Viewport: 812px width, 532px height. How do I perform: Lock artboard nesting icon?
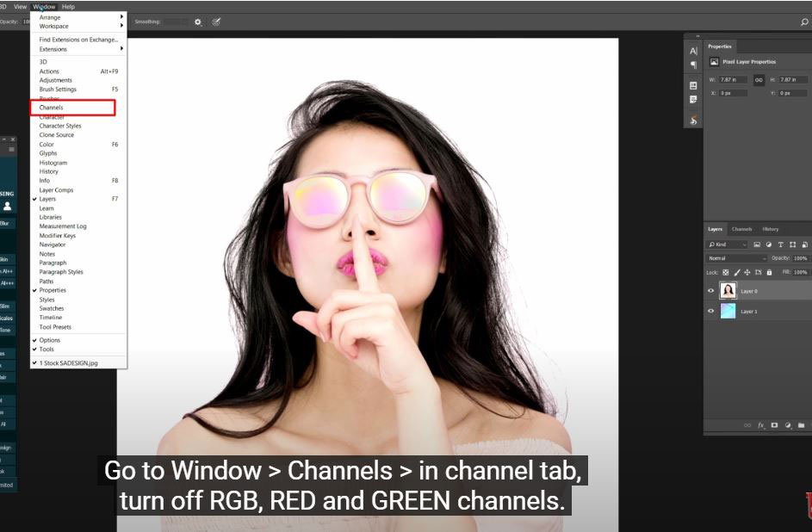tap(758, 272)
